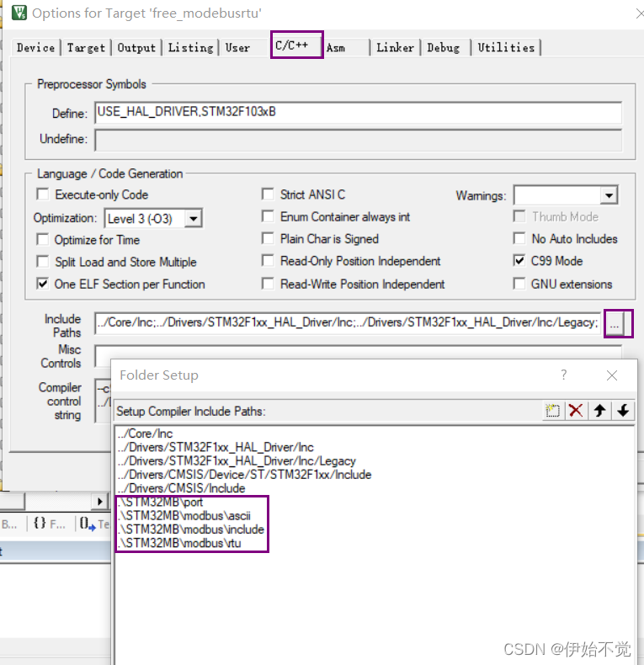This screenshot has height=665, width=644.
Task: Open the Include Paths browse button
Action: [x=615, y=324]
